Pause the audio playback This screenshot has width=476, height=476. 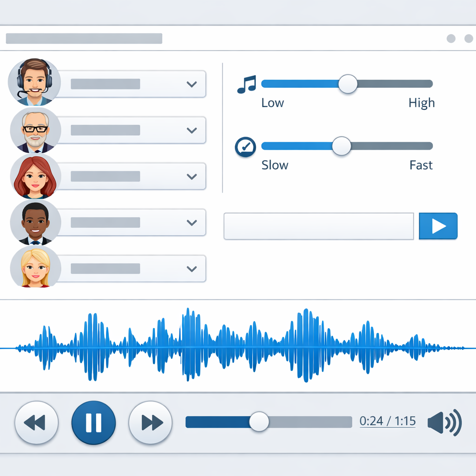pyautogui.click(x=93, y=422)
